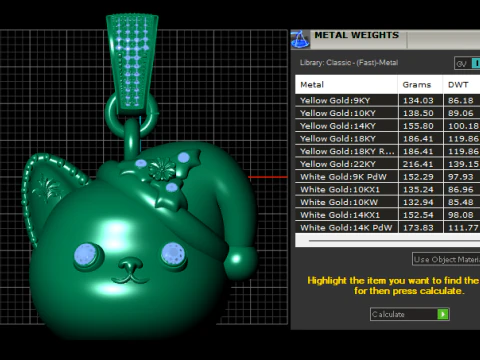The image size is (480, 360).
Task: Select the White Gold:10KX1 row
Action: 387,189
